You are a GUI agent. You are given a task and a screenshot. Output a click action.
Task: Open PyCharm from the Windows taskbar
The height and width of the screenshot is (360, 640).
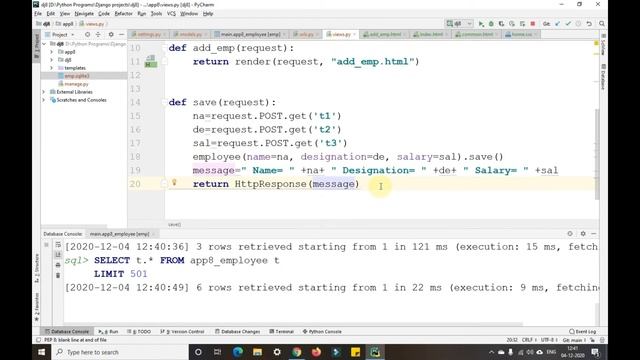click(375, 352)
